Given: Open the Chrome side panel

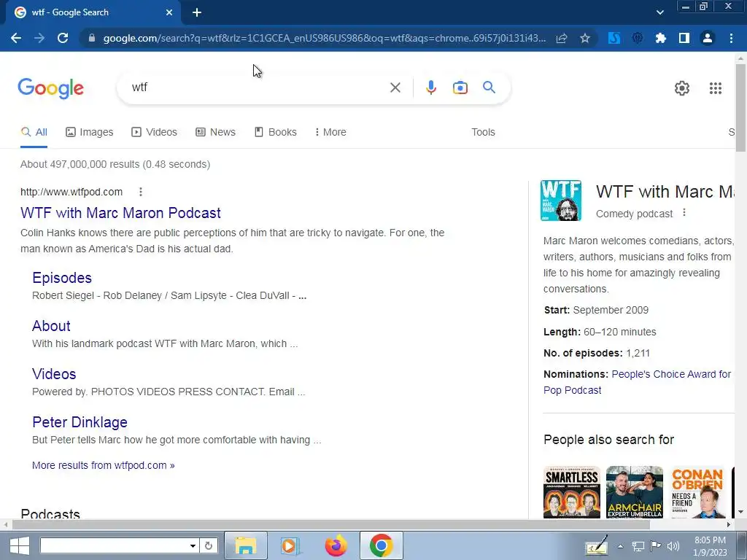Looking at the screenshot, I should [x=684, y=38].
